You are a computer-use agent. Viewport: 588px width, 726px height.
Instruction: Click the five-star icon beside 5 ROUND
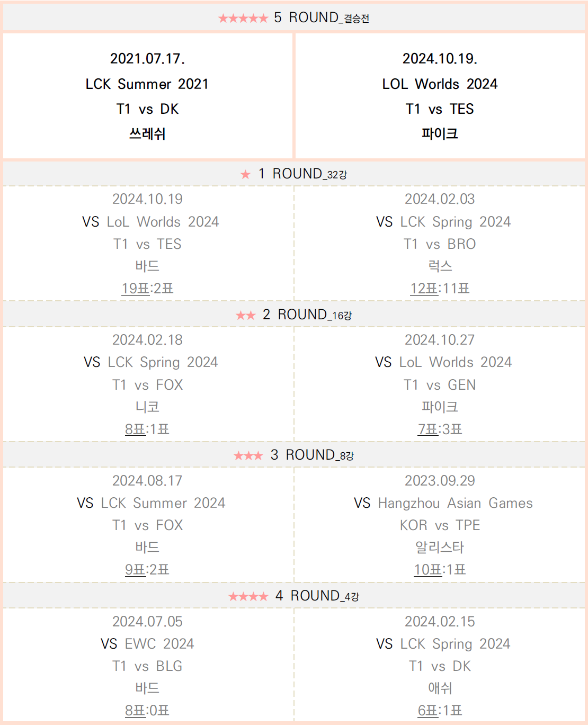[243, 19]
